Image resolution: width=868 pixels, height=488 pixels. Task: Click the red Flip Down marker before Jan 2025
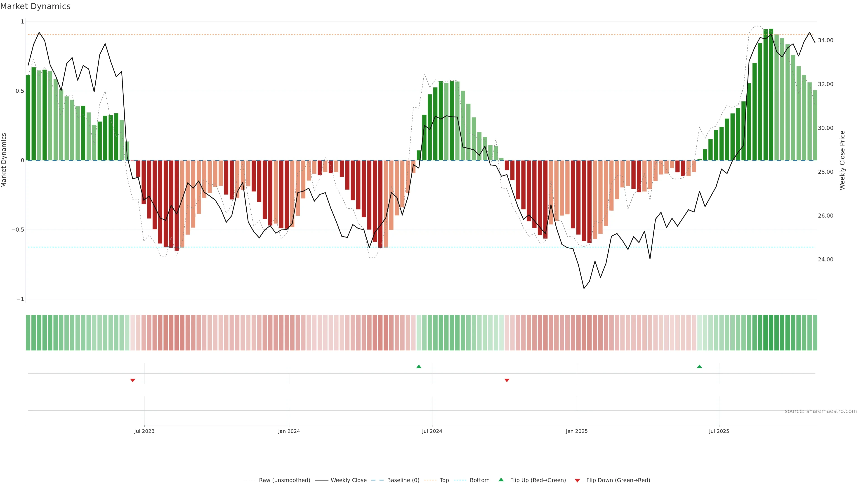(x=506, y=380)
